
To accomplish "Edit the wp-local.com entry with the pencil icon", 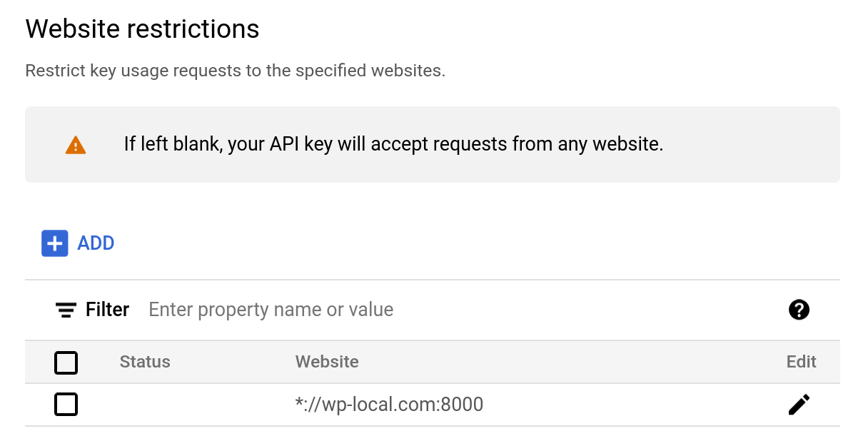I will tap(799, 404).
